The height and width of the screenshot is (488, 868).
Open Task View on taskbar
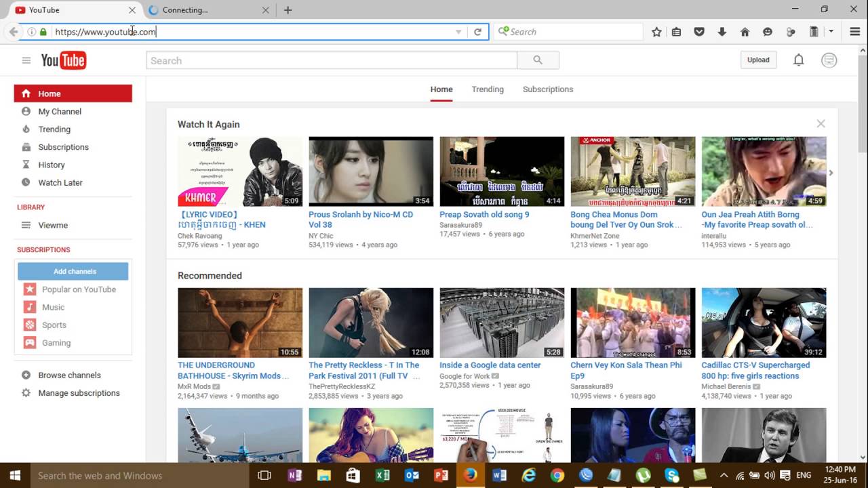point(264,475)
